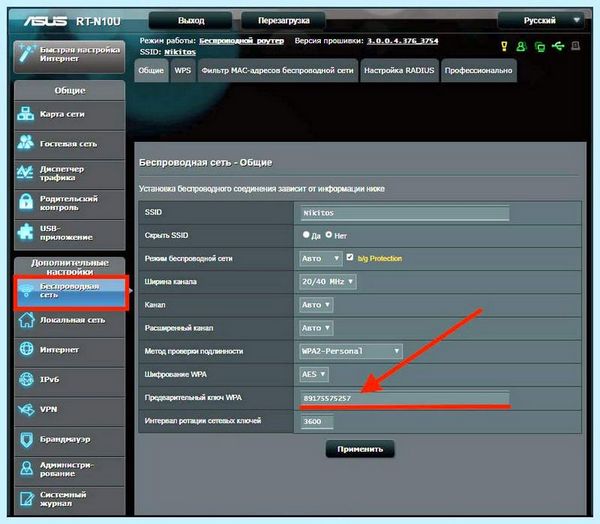Open Диспетчер трафика menu item

tap(69, 173)
